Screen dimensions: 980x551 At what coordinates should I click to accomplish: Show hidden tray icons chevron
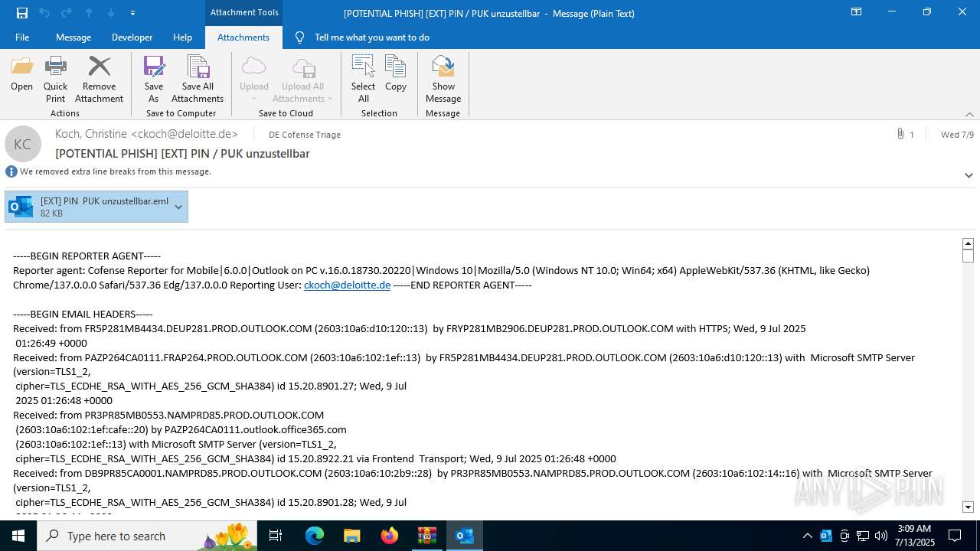coord(807,536)
